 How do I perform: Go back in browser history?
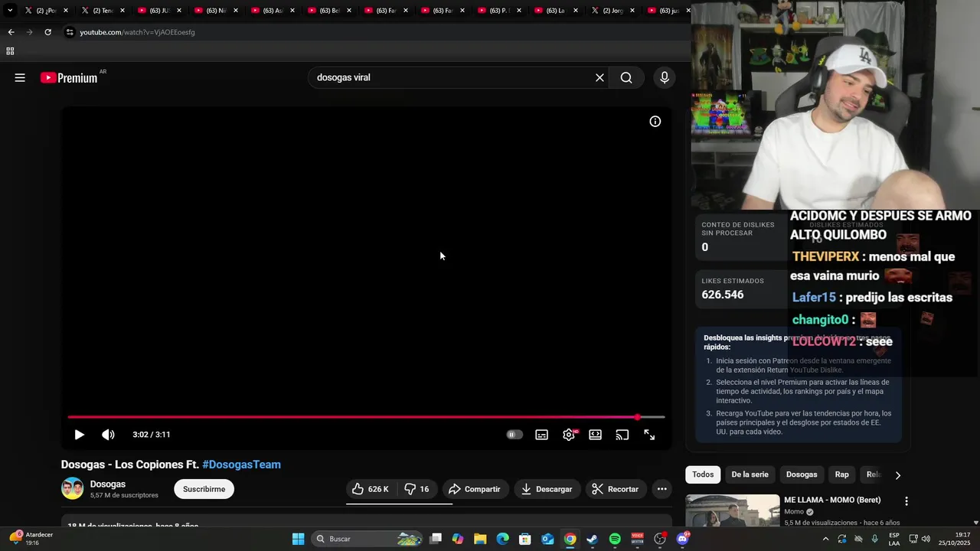(11, 32)
